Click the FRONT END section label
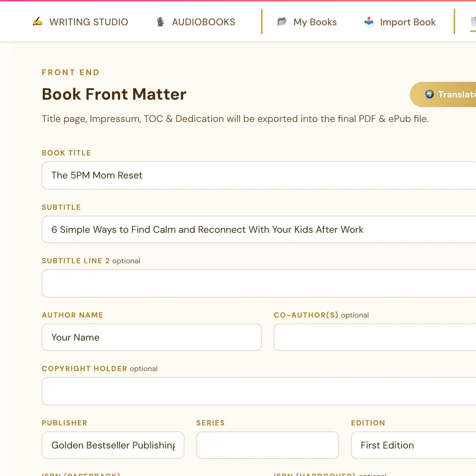The height and width of the screenshot is (476, 476). point(71,72)
